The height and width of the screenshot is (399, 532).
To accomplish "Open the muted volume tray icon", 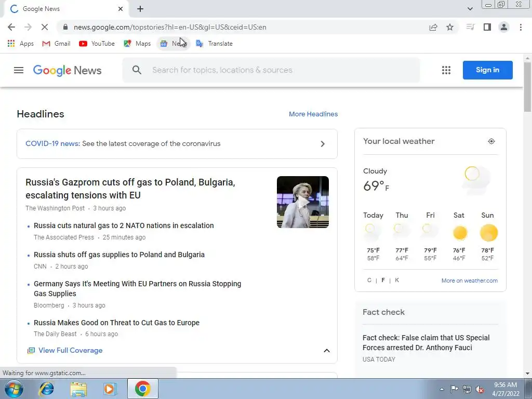I will pyautogui.click(x=480, y=389).
